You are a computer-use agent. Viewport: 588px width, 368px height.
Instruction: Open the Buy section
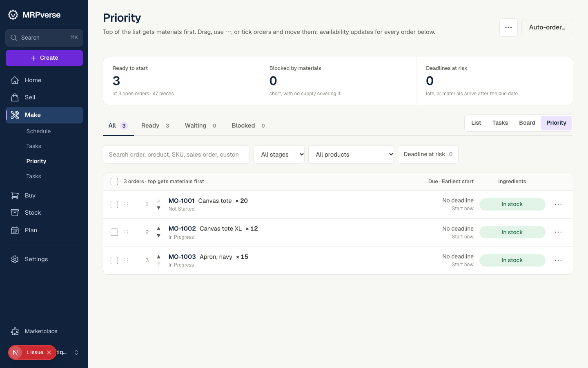click(44, 195)
